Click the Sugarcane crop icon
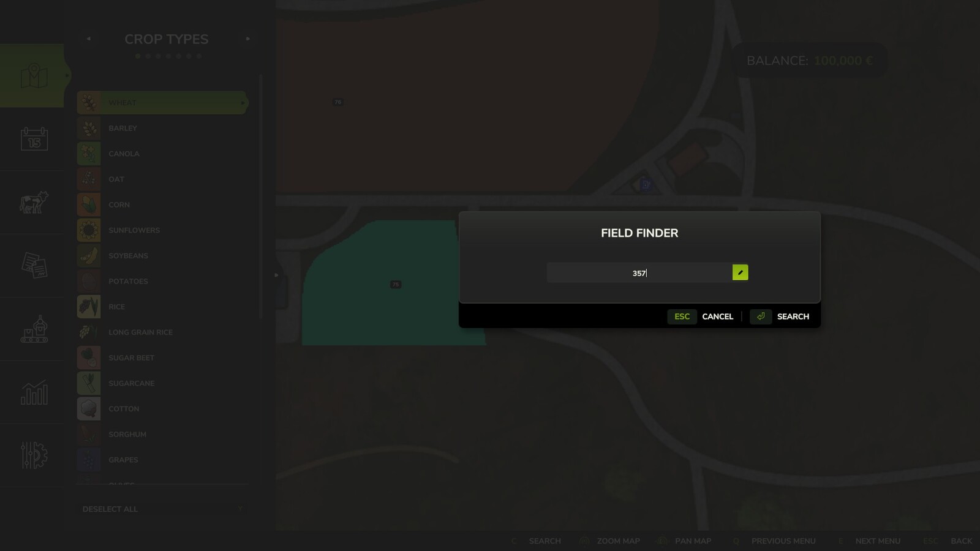The height and width of the screenshot is (551, 980). (89, 383)
